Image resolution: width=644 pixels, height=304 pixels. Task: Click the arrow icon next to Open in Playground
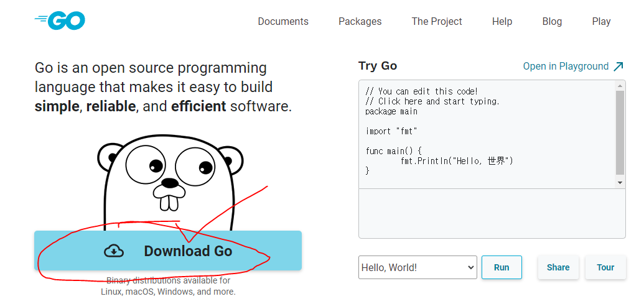point(618,67)
